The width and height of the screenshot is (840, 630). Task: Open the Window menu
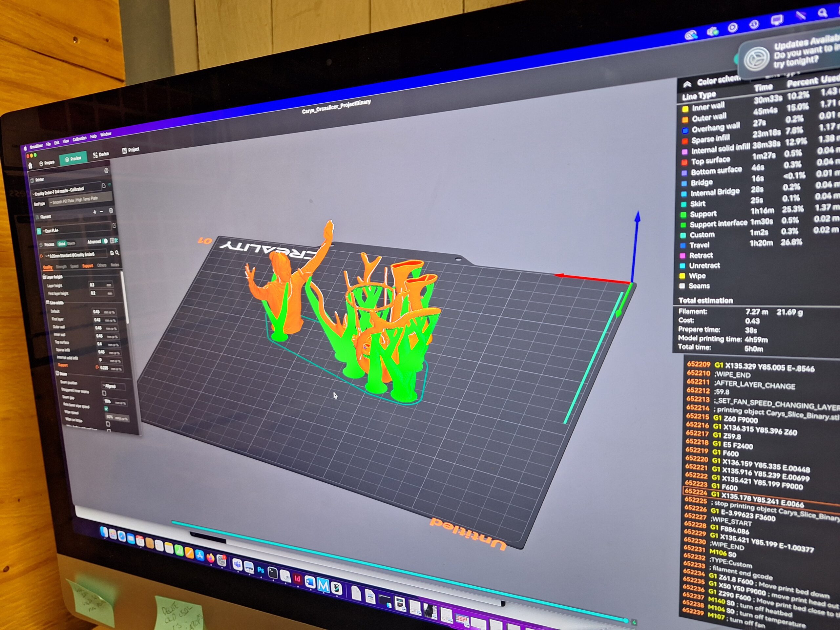106,134
